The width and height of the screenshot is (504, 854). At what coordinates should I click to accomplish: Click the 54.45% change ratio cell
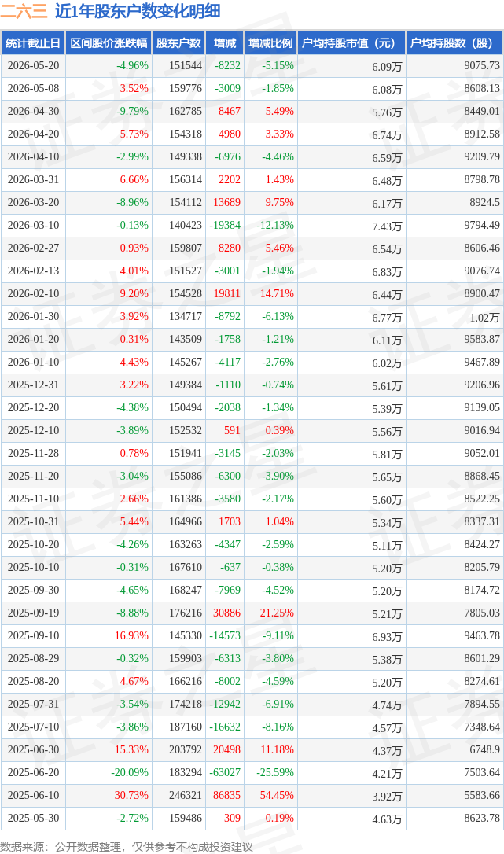277,796
